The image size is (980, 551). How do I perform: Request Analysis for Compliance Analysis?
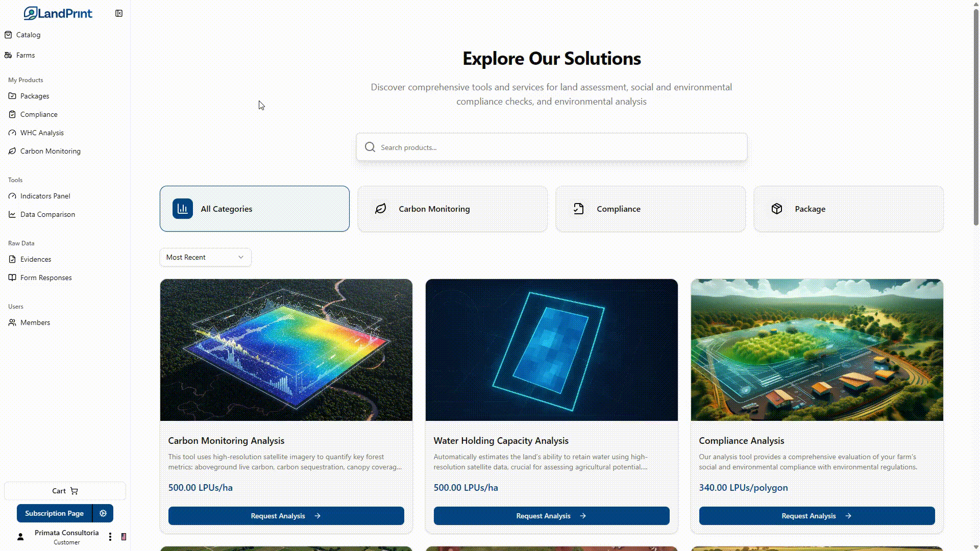click(x=817, y=516)
